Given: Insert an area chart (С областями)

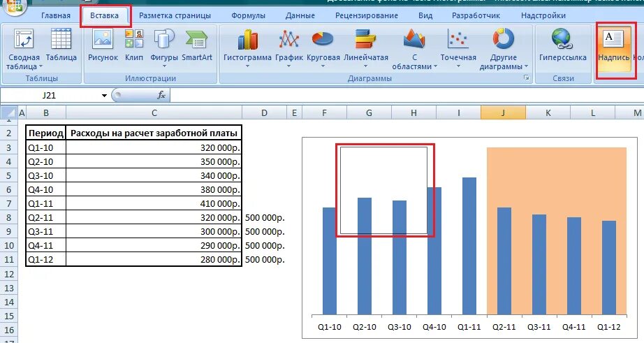Looking at the screenshot, I should 414,49.
